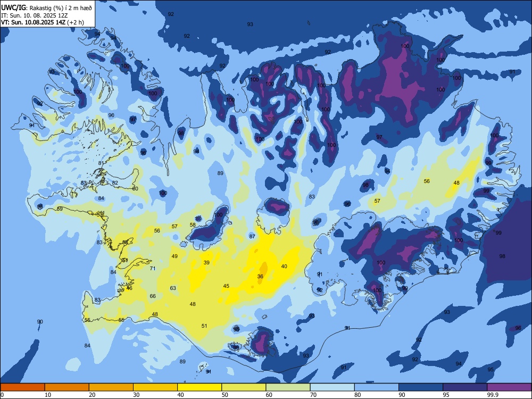Click the map humidity value 82
Screen dimensions: 532x399
click(115, 183)
